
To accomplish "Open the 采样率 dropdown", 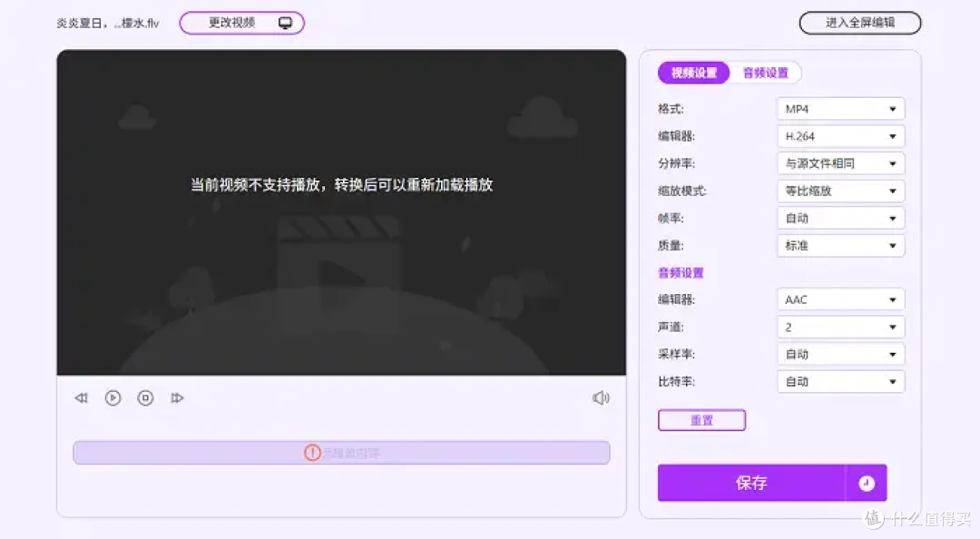I will [840, 354].
